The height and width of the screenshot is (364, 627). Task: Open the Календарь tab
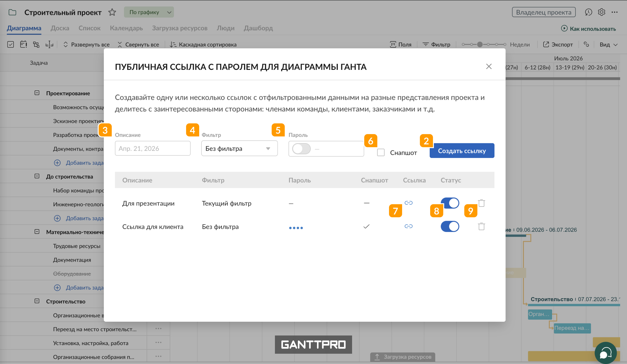[x=126, y=28]
